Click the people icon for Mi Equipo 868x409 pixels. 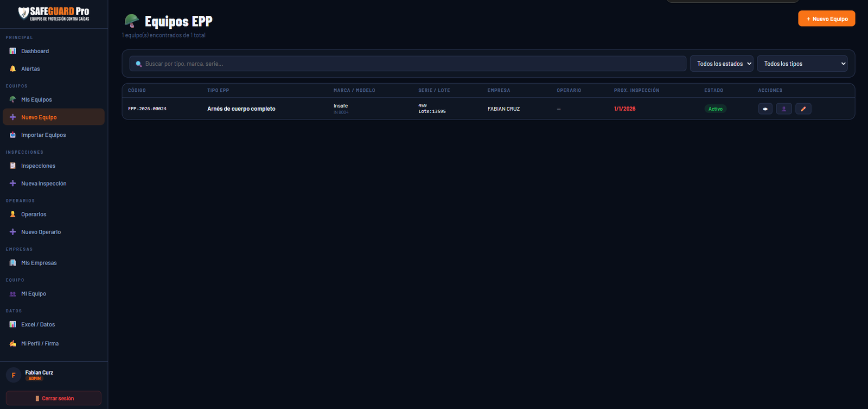click(x=12, y=294)
